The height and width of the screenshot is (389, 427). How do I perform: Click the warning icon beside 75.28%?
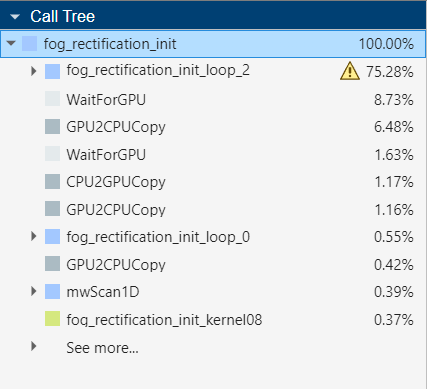350,71
